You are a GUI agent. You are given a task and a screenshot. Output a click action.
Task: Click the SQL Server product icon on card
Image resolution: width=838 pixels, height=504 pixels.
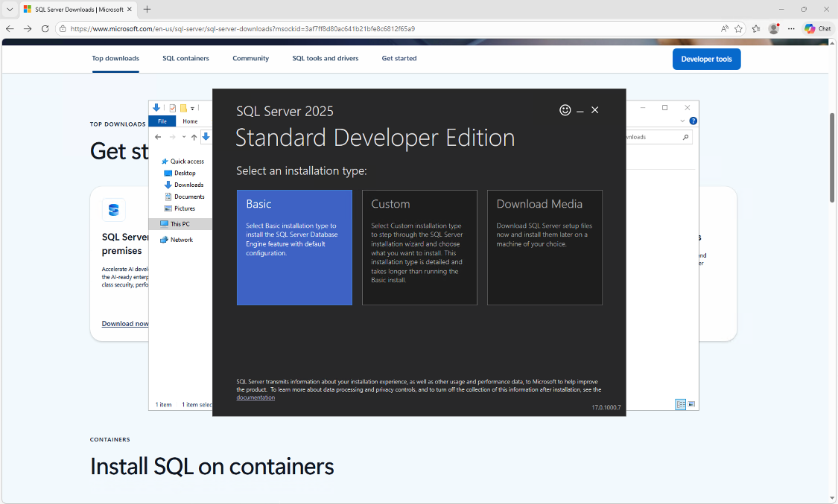[x=114, y=210]
